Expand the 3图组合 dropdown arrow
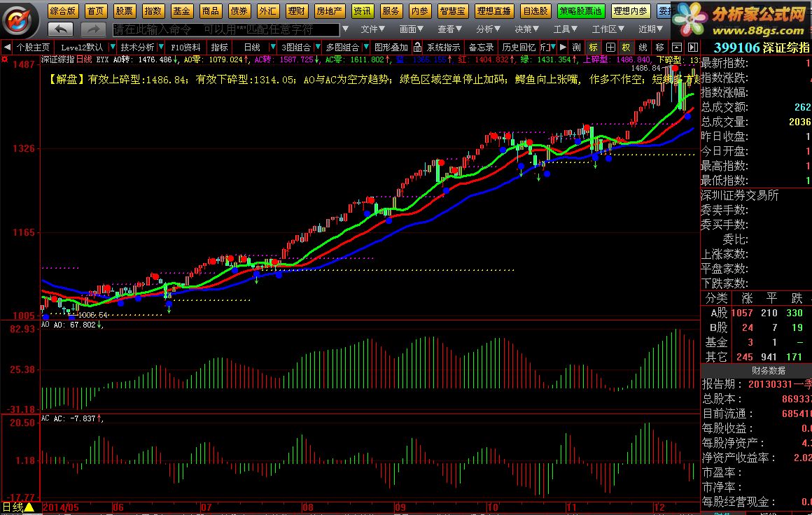Viewport: 812px width, 515px height. [x=317, y=47]
